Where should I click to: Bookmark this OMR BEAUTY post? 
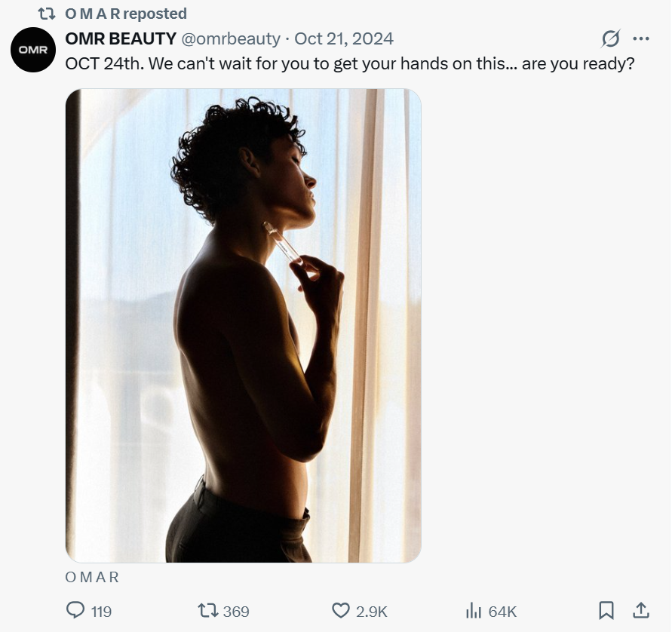coord(606,610)
